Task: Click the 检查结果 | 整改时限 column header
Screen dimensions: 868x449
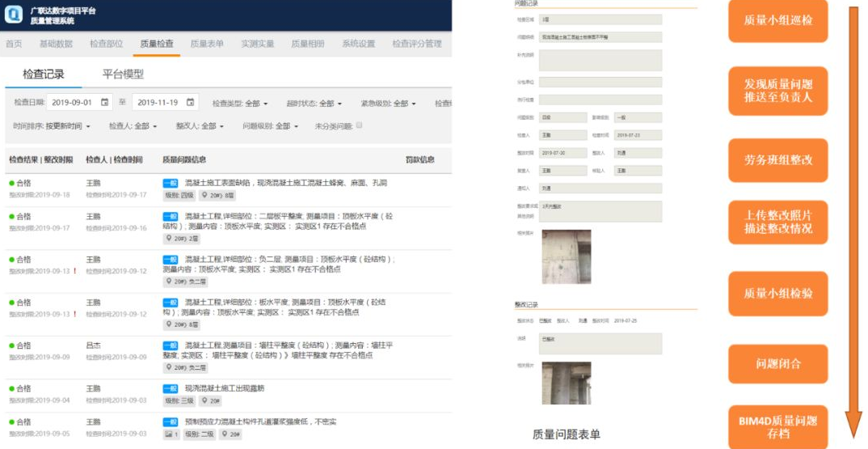Action: (x=41, y=159)
